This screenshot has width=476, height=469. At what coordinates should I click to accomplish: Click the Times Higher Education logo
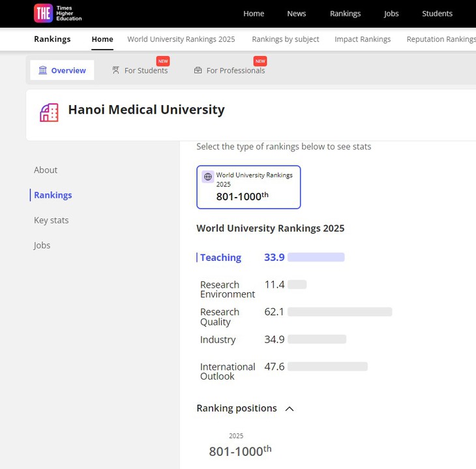click(57, 13)
